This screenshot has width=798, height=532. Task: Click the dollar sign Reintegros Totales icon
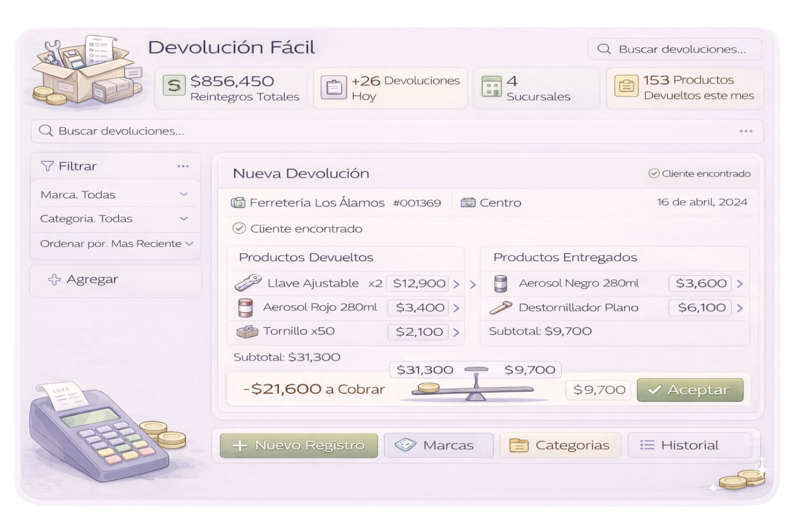(174, 86)
